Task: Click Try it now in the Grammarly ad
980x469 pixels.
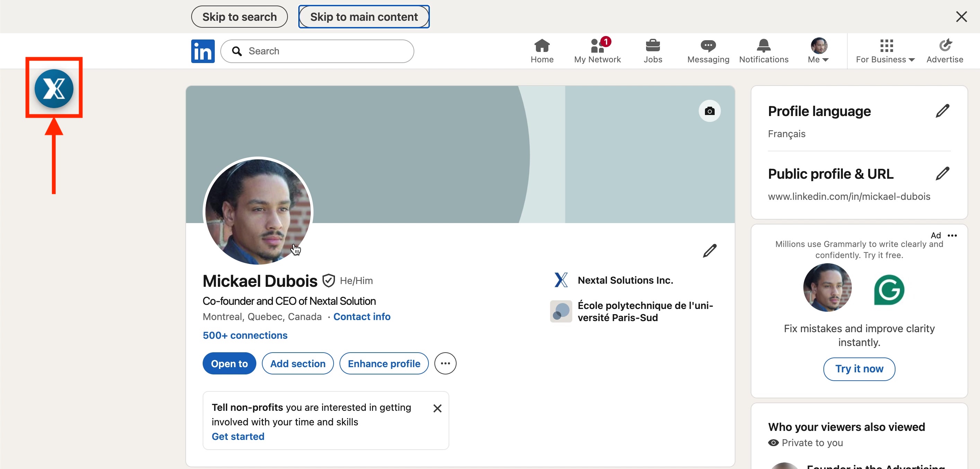Action: [859, 369]
